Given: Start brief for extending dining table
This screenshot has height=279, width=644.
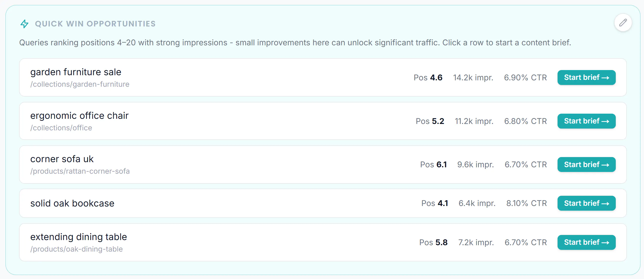Looking at the screenshot, I should click(x=586, y=242).
